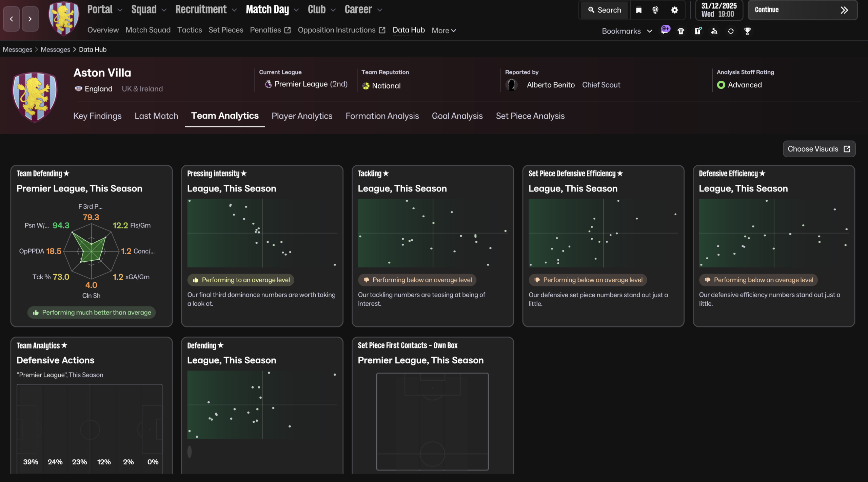Image resolution: width=868 pixels, height=482 pixels.
Task: Click the Team Defending star favourite
Action: coord(66,174)
